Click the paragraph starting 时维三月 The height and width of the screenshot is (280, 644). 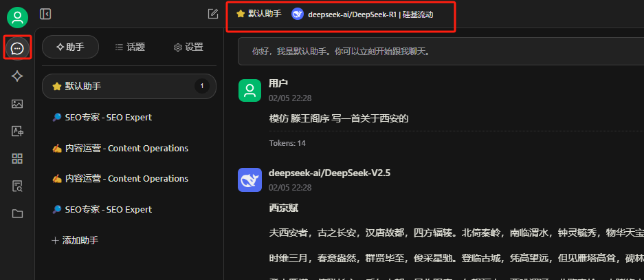point(456,258)
